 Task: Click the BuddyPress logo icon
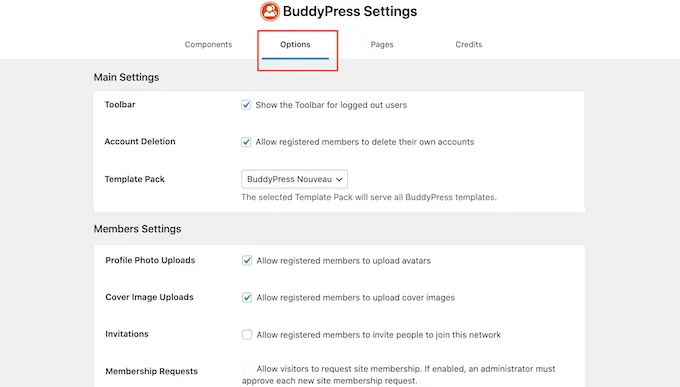(x=270, y=11)
